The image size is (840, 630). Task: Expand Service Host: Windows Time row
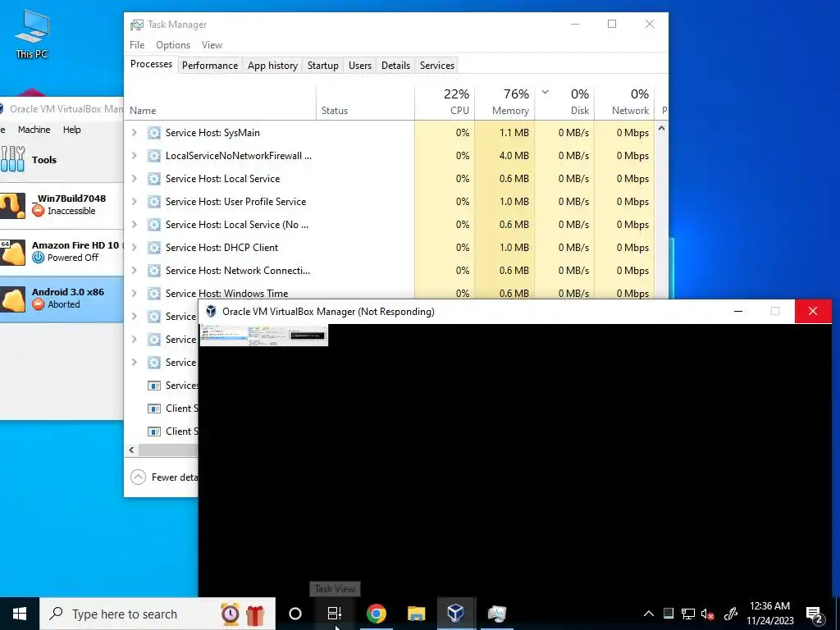click(135, 293)
